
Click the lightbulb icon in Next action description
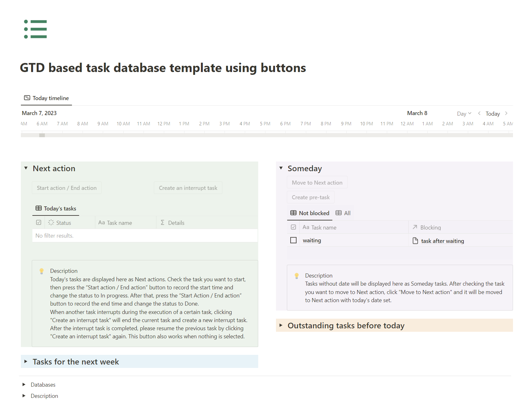41,271
